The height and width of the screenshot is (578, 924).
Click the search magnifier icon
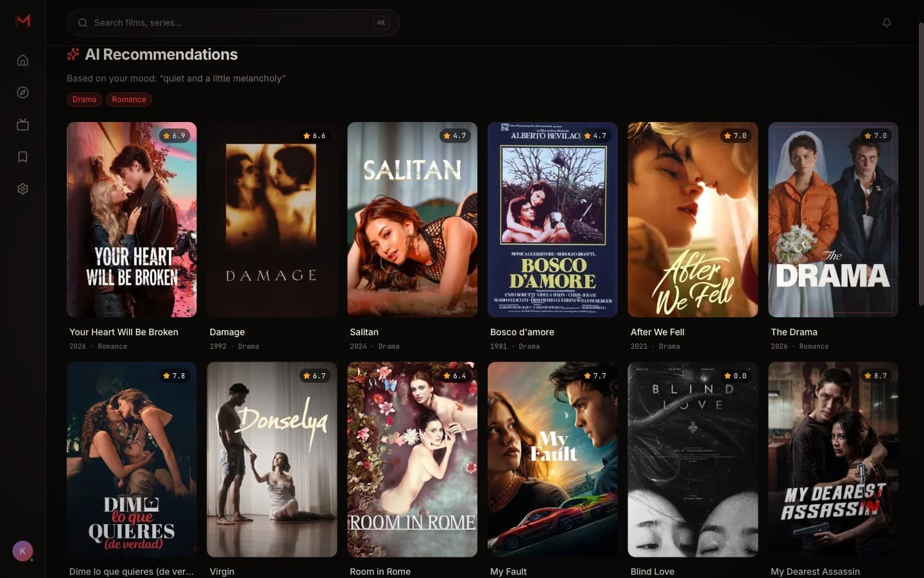(x=83, y=22)
